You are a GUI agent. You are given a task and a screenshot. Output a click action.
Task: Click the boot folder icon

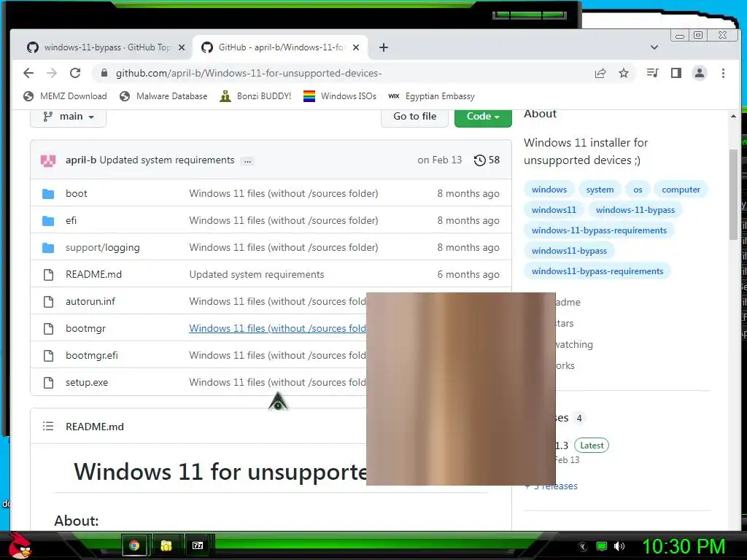pos(48,194)
